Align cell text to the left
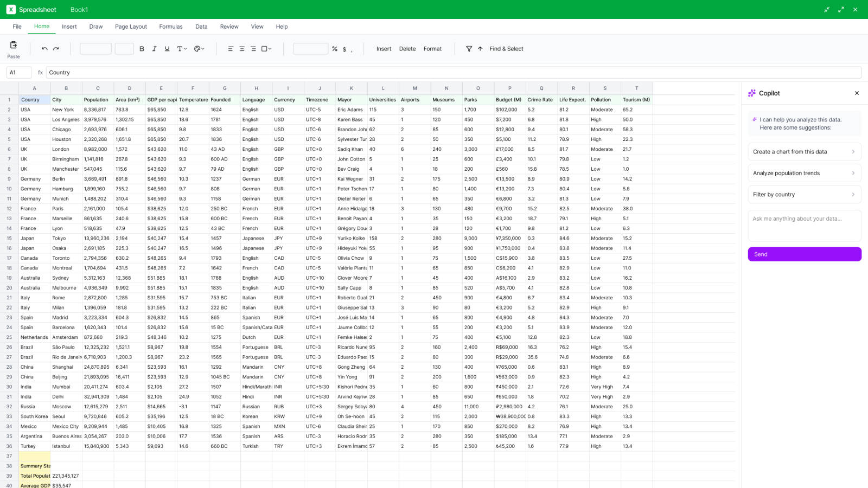Screen dimensions: 868x488 231,49
